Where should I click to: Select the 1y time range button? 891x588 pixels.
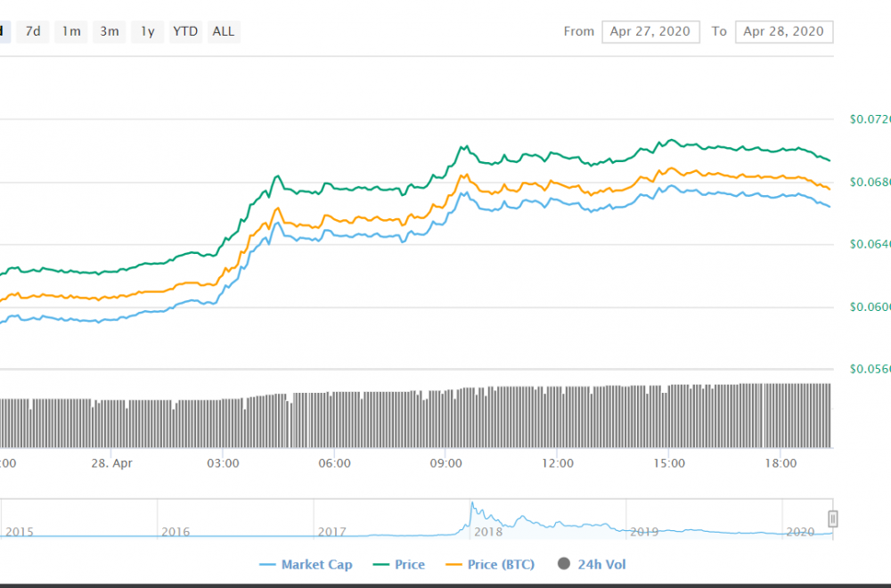coord(148,32)
